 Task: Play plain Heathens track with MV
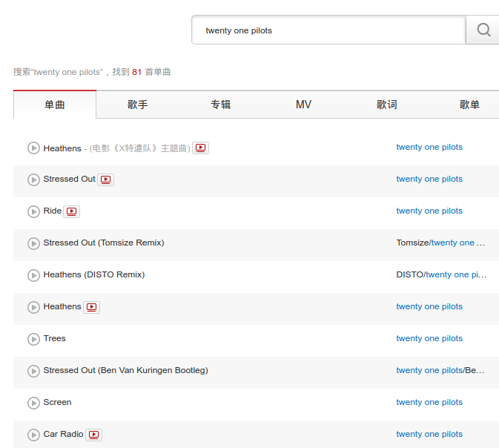point(33,307)
